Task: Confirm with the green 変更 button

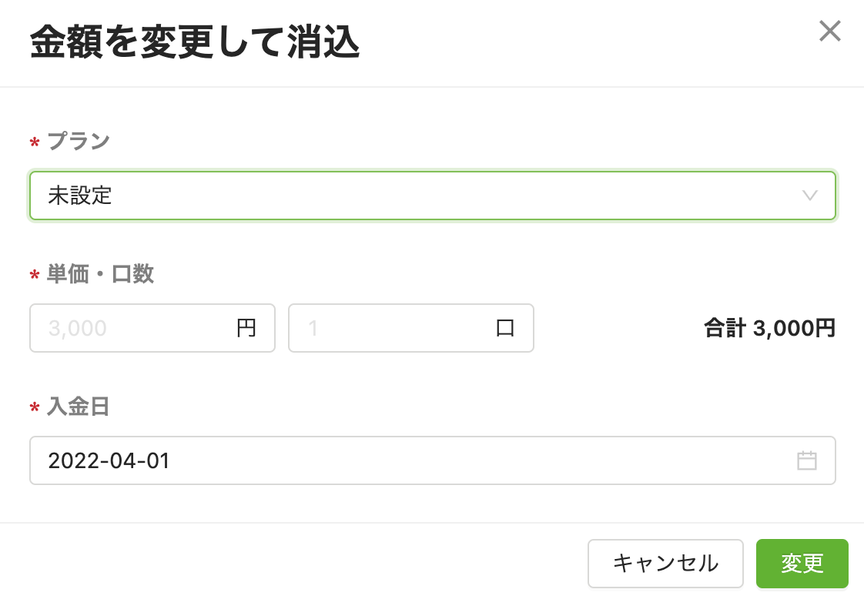Action: 802,563
